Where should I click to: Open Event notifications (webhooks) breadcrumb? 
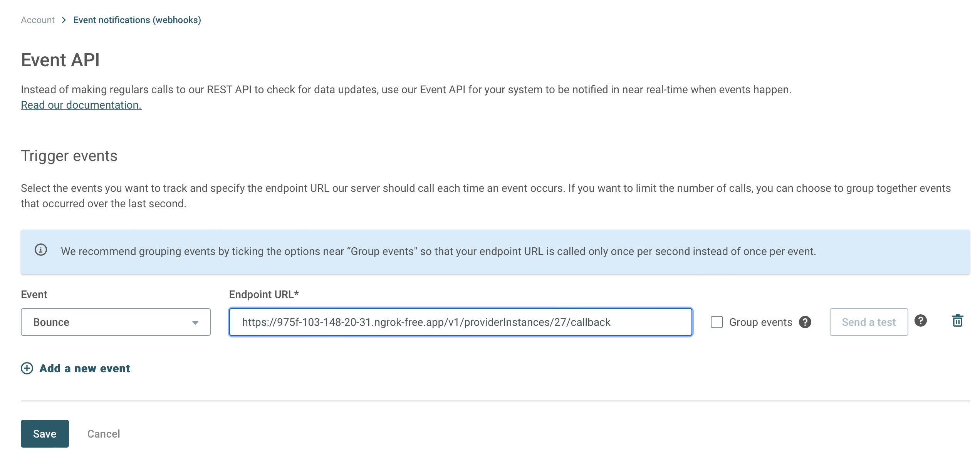(137, 20)
